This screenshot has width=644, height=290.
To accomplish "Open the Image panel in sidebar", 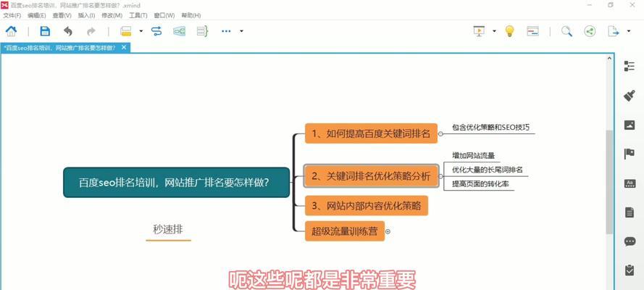I will pyautogui.click(x=630, y=125).
